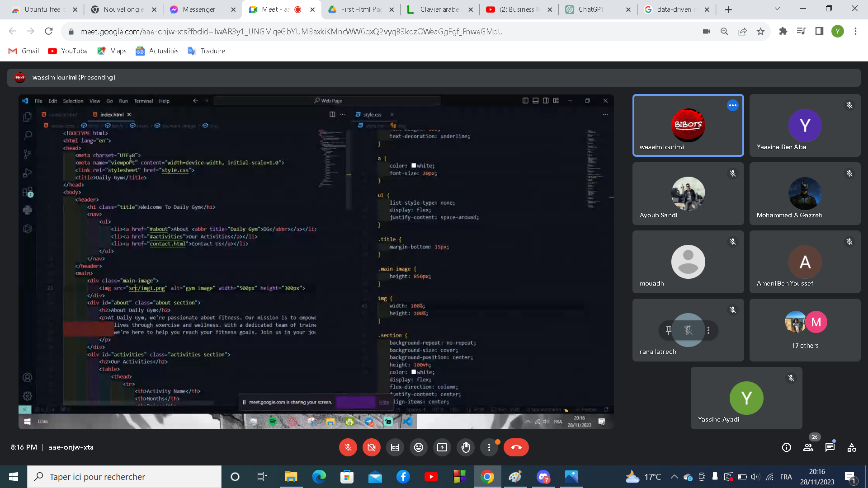Turn on the camera in Meet controls
The image size is (868, 488).
(371, 447)
